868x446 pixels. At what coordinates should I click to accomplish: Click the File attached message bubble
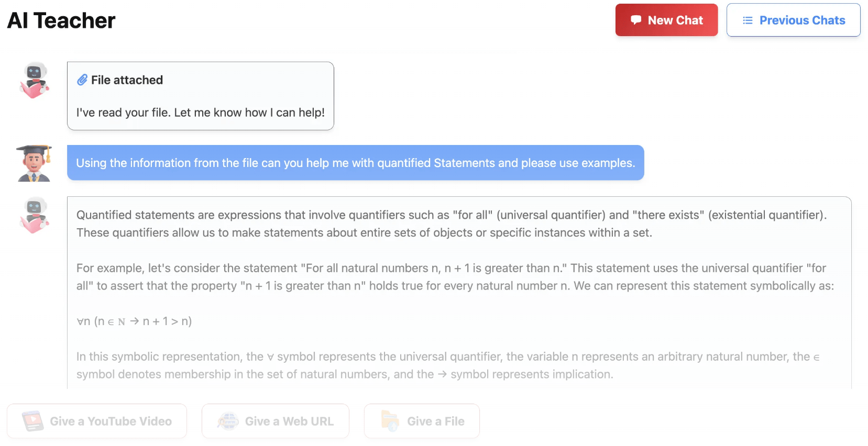coord(200,96)
